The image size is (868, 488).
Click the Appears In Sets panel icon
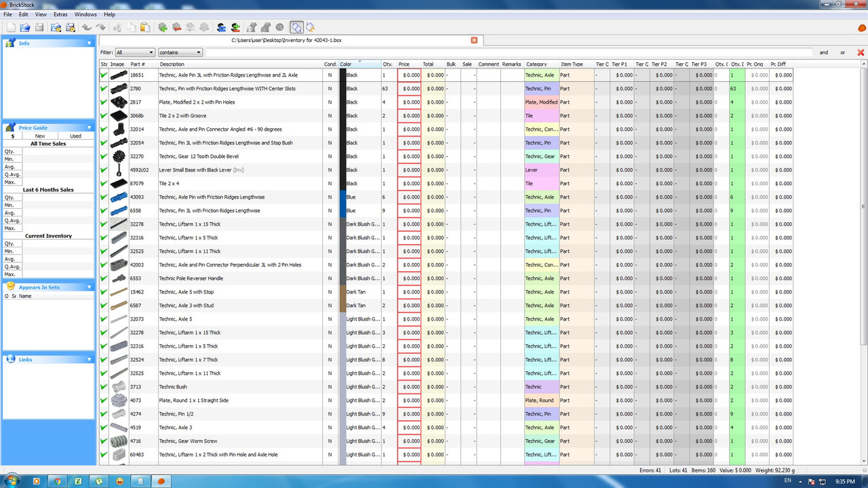click(x=10, y=287)
